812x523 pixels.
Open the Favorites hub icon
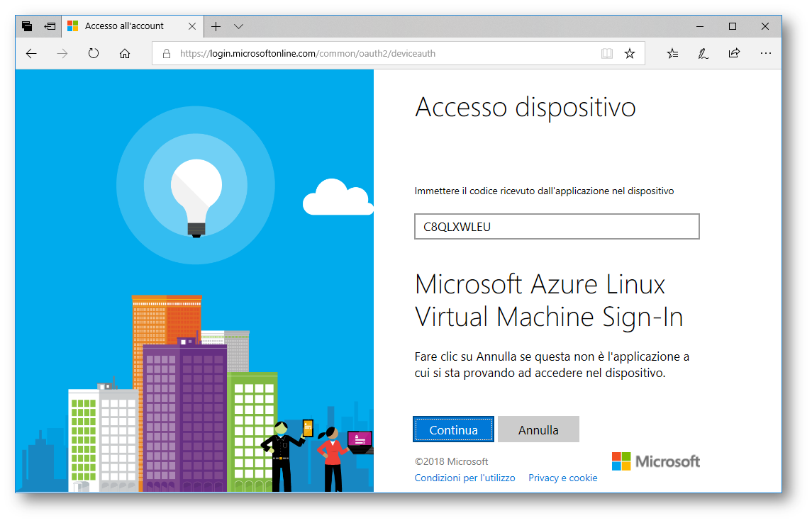coord(673,53)
